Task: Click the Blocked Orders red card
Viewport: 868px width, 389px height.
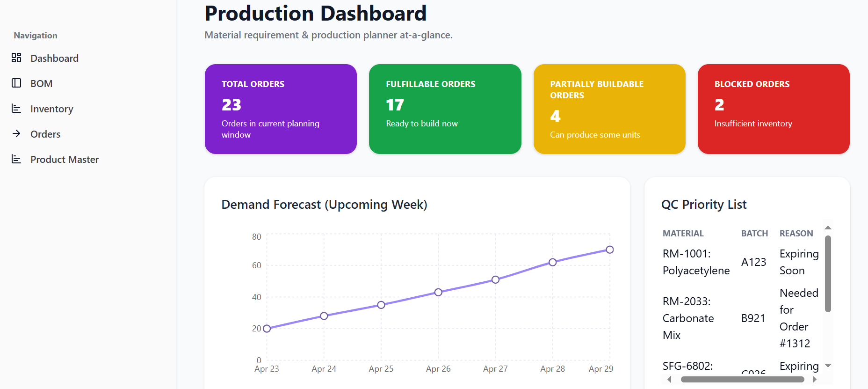Action: point(773,109)
